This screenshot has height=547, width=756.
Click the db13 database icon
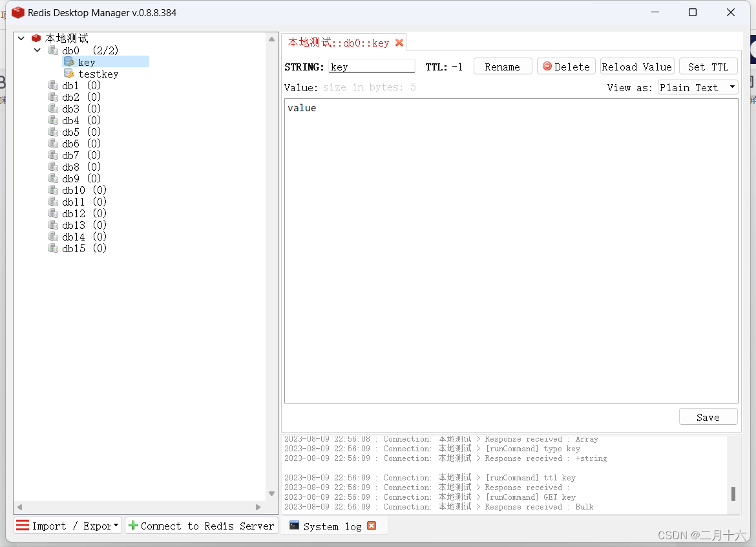click(53, 225)
